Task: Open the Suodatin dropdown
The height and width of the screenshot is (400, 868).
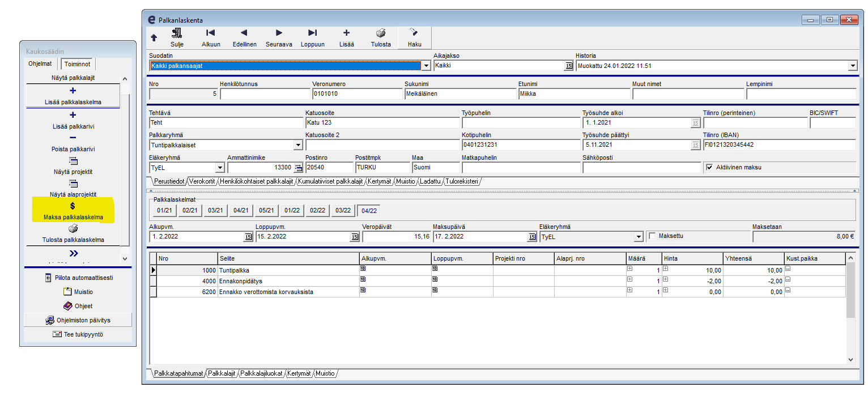Action: point(427,66)
